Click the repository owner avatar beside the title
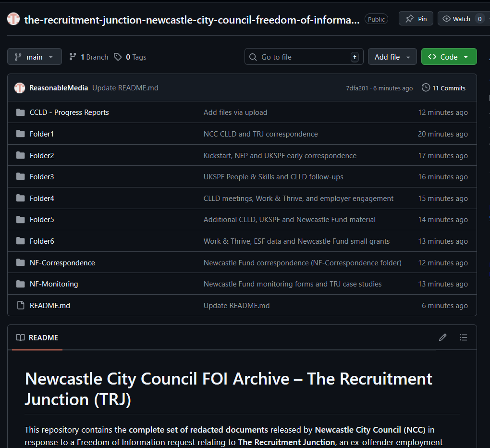 click(x=13, y=19)
